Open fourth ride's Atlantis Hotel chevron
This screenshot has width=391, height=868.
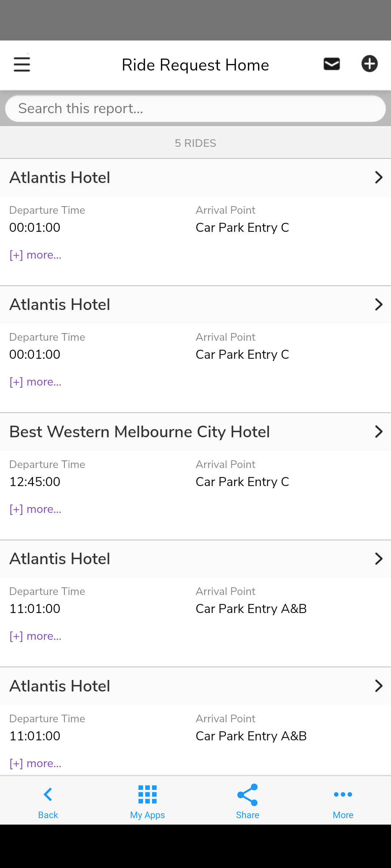[x=378, y=559]
